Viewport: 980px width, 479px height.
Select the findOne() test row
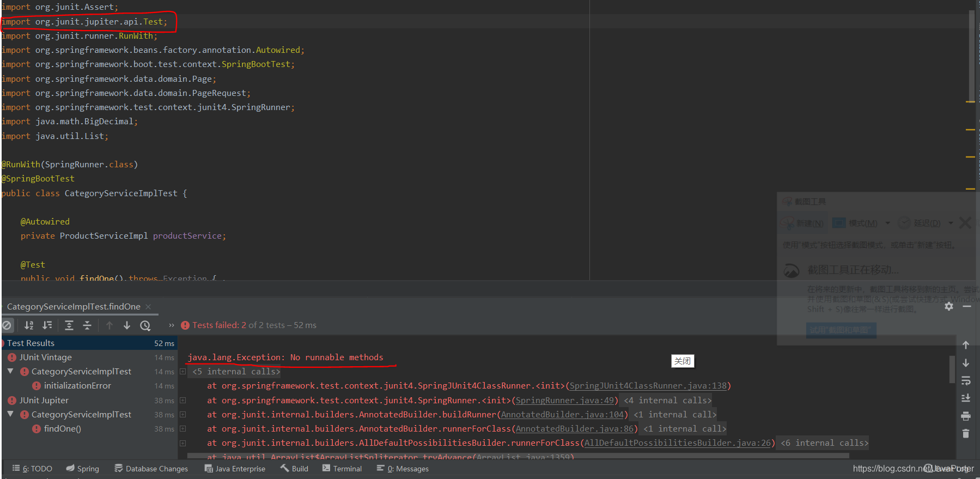pos(63,429)
